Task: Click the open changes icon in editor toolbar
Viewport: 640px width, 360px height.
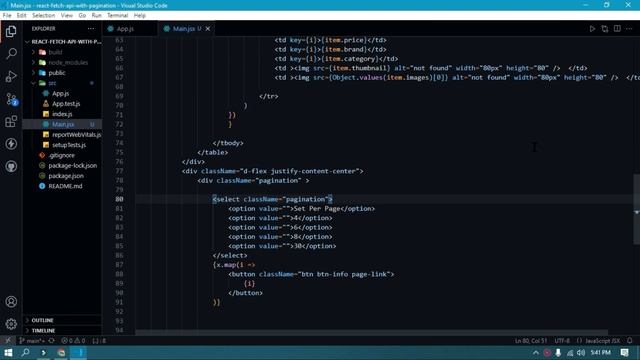Action: click(x=604, y=29)
